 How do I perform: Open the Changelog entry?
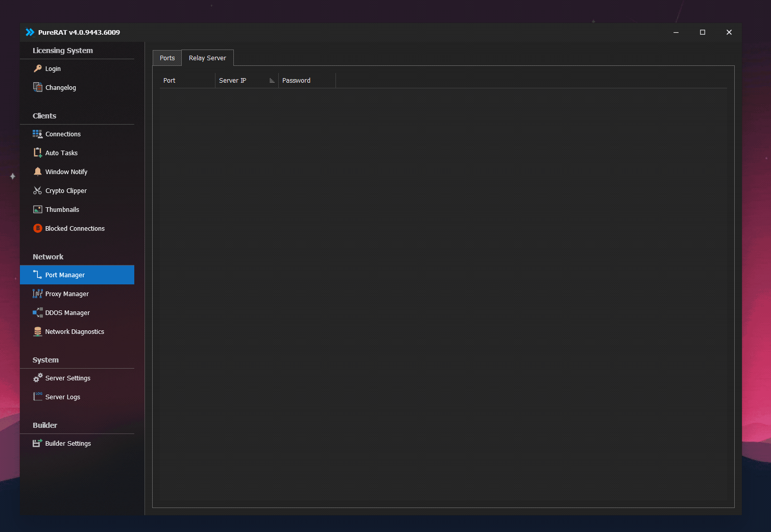click(x=77, y=87)
